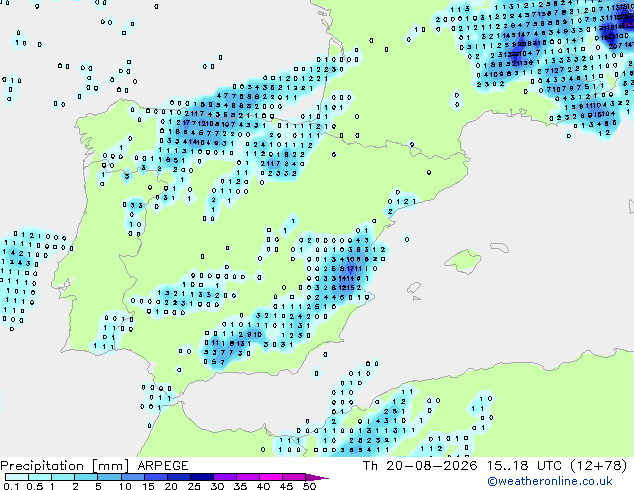The image size is (634, 490).
Task: Click the legend scale label '0.1'
Action: tap(11, 486)
